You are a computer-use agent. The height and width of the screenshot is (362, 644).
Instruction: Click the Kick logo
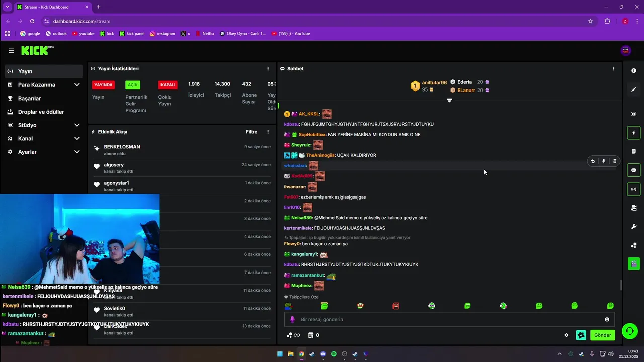coord(37,50)
